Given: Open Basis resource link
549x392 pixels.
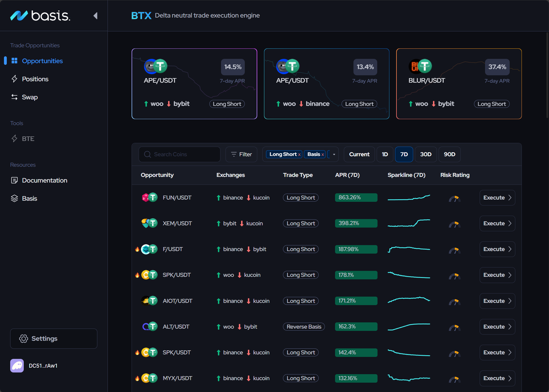Looking at the screenshot, I should click(x=29, y=198).
